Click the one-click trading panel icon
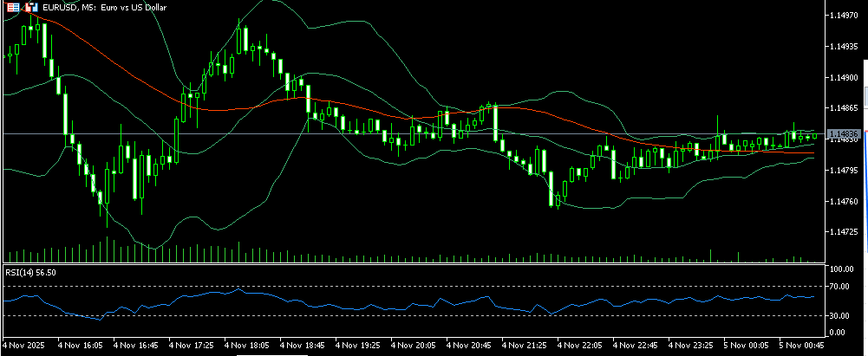 tap(13, 7)
